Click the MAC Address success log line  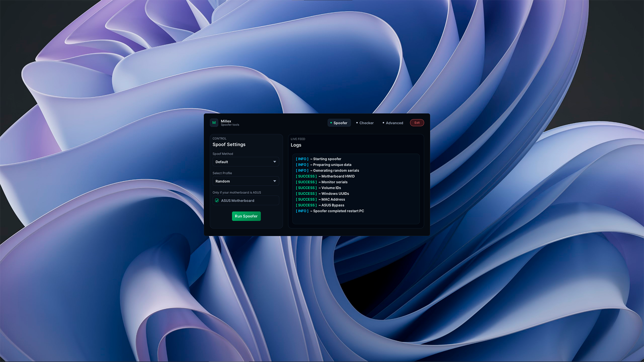(333, 199)
